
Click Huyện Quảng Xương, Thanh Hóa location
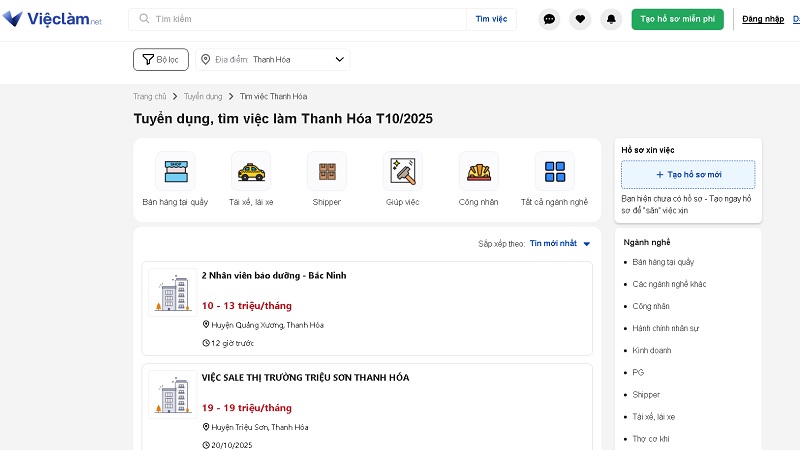pyautogui.click(x=267, y=325)
